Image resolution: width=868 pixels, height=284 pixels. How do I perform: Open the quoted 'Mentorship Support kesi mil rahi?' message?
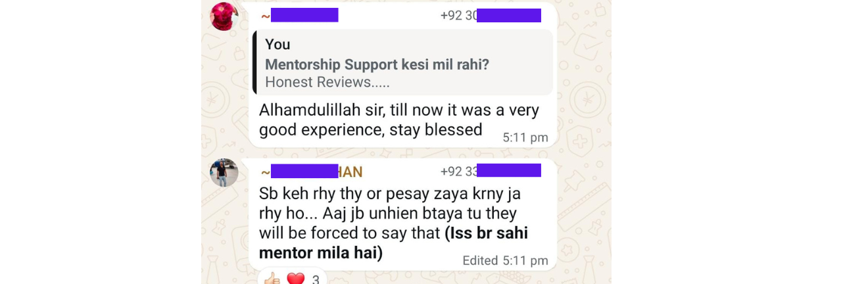click(x=403, y=63)
